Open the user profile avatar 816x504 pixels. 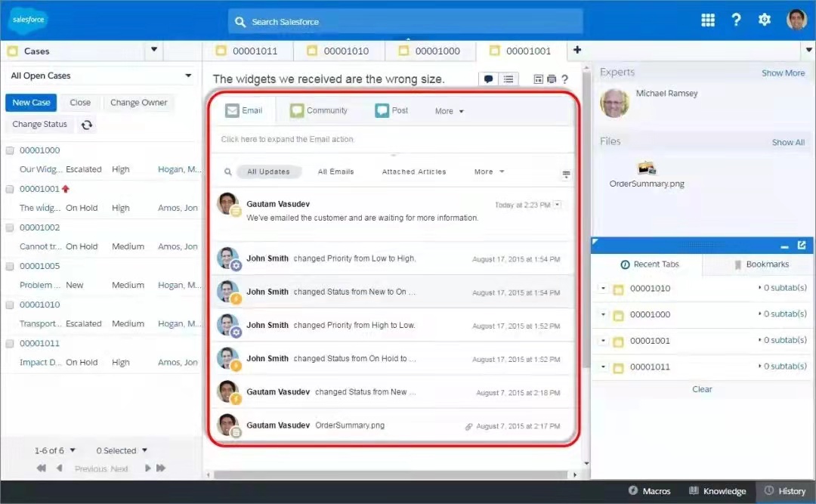[796, 20]
